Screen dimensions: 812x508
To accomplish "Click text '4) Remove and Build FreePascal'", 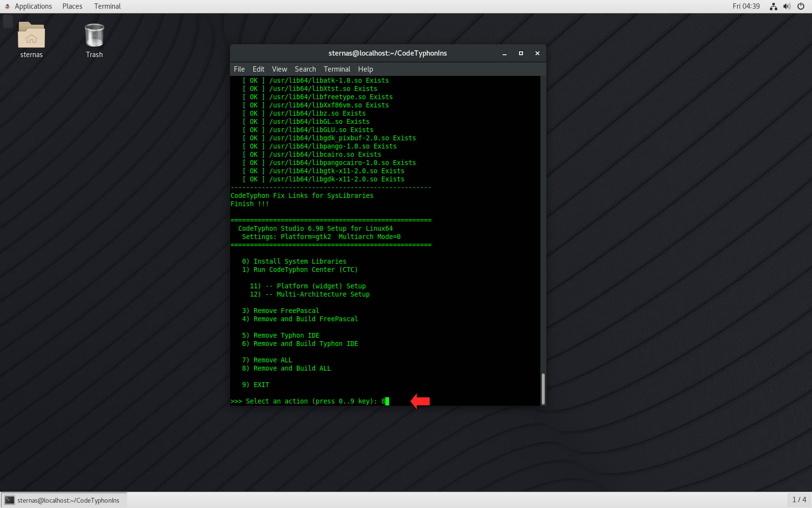I will (300, 319).
